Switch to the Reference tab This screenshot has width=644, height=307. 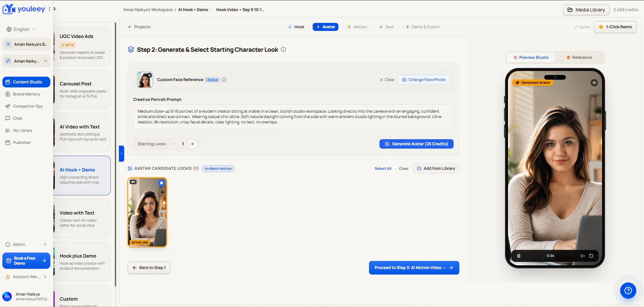(580, 57)
